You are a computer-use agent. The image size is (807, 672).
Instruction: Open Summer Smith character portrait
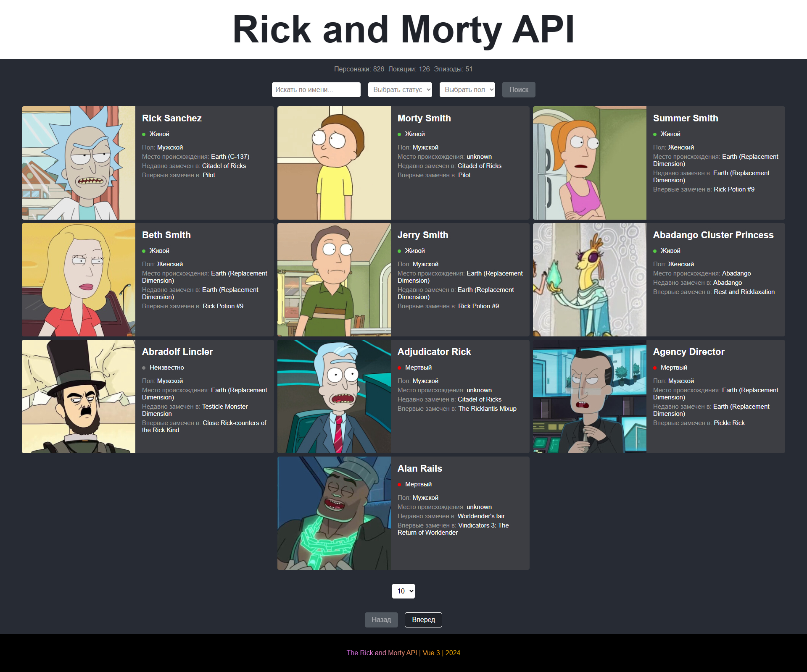(590, 163)
